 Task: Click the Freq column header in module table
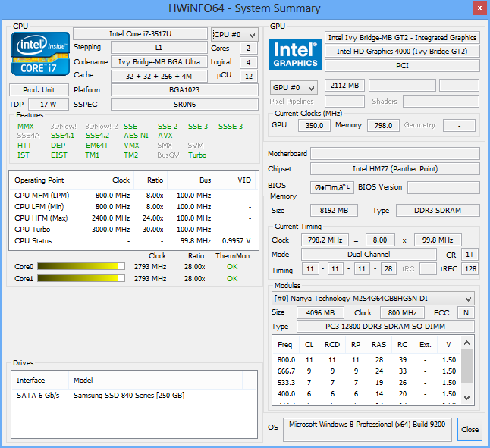(x=285, y=345)
